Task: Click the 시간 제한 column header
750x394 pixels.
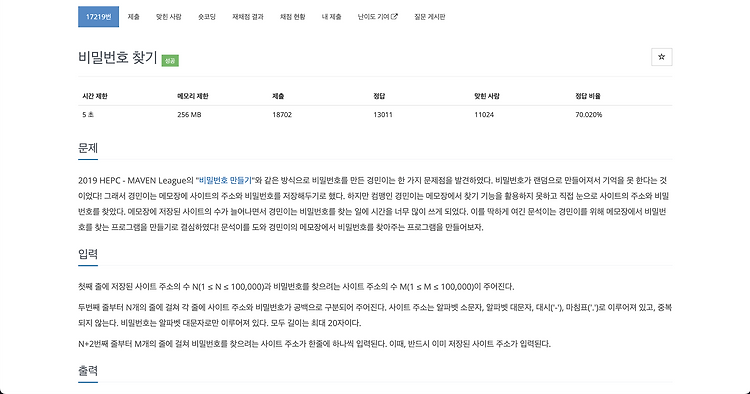Action: [95, 96]
